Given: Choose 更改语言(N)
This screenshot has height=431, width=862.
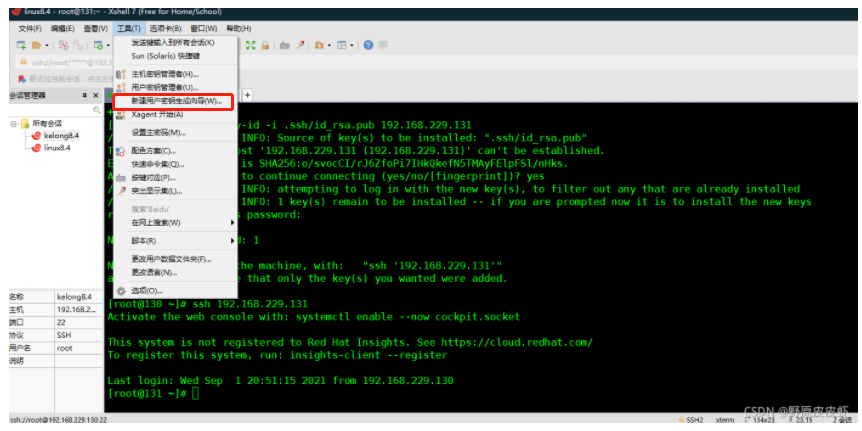Looking at the screenshot, I should tap(175, 273).
